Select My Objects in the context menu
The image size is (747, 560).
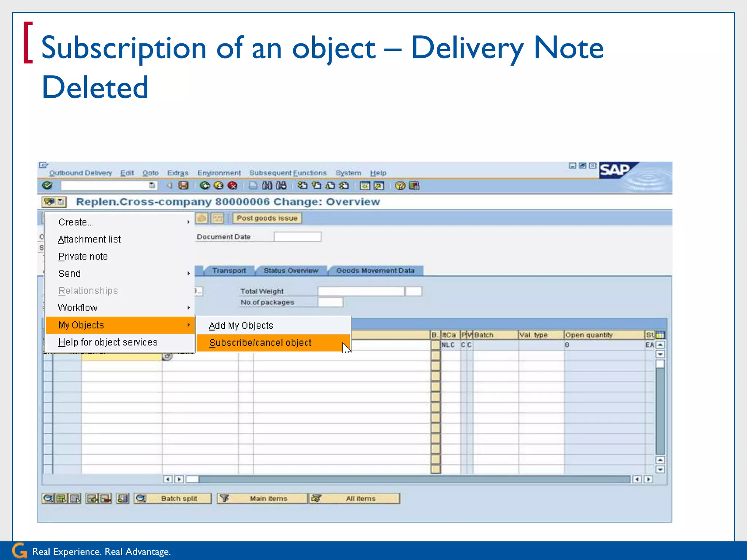(x=120, y=325)
